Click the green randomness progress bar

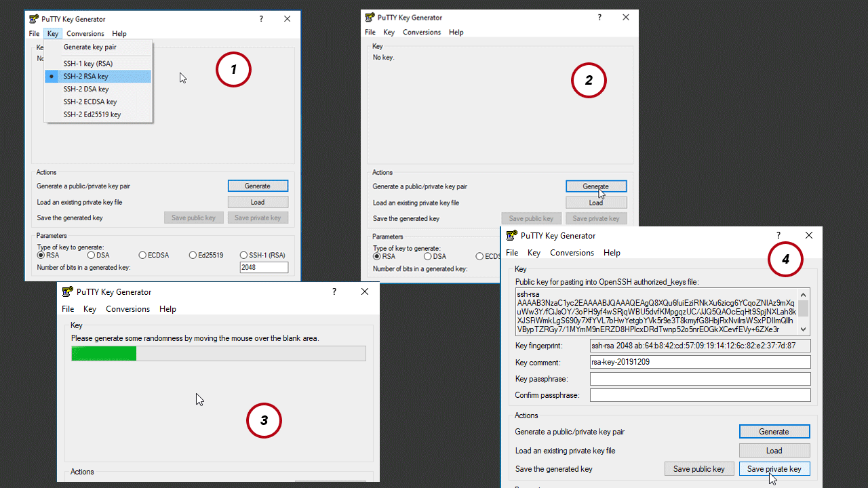tap(103, 352)
